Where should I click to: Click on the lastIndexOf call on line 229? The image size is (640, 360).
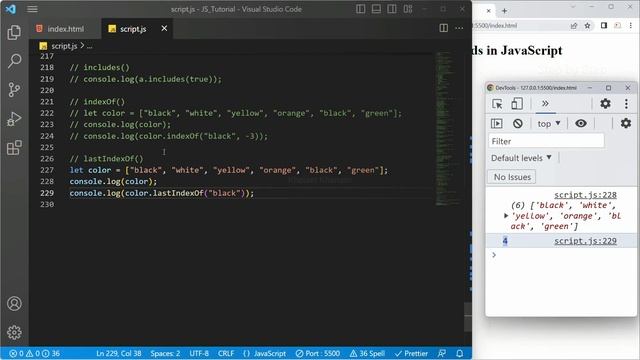178,193
